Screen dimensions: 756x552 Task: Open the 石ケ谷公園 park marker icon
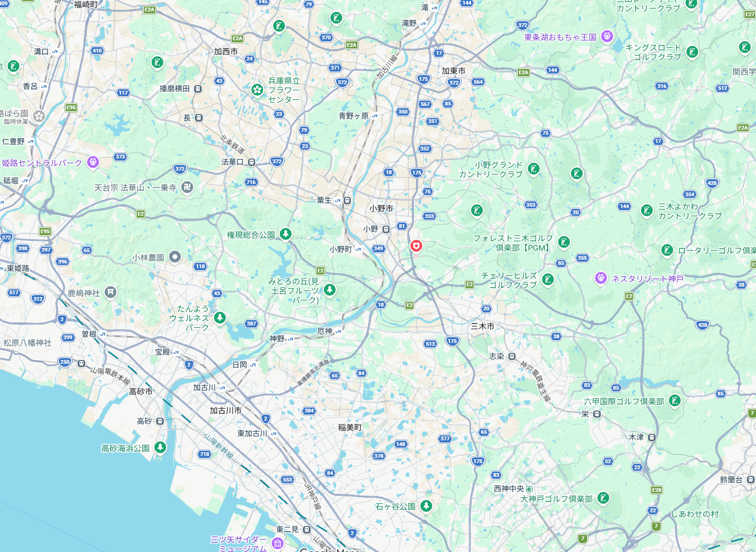426,506
